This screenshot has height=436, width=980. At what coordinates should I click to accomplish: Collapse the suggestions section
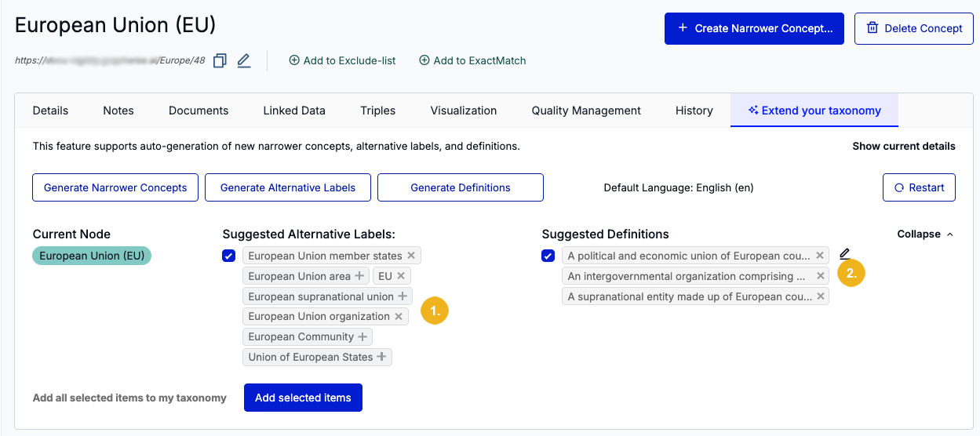[926, 234]
